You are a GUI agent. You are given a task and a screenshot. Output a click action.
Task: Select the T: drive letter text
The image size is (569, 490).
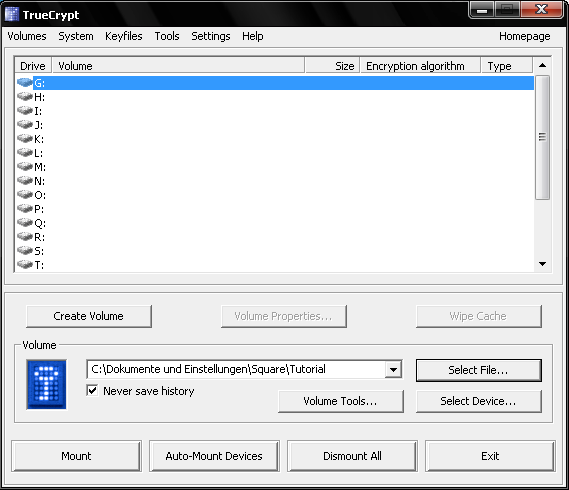pos(39,265)
